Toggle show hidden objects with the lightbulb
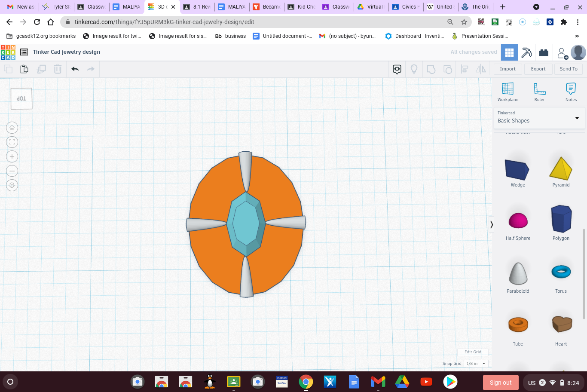 pos(414,69)
